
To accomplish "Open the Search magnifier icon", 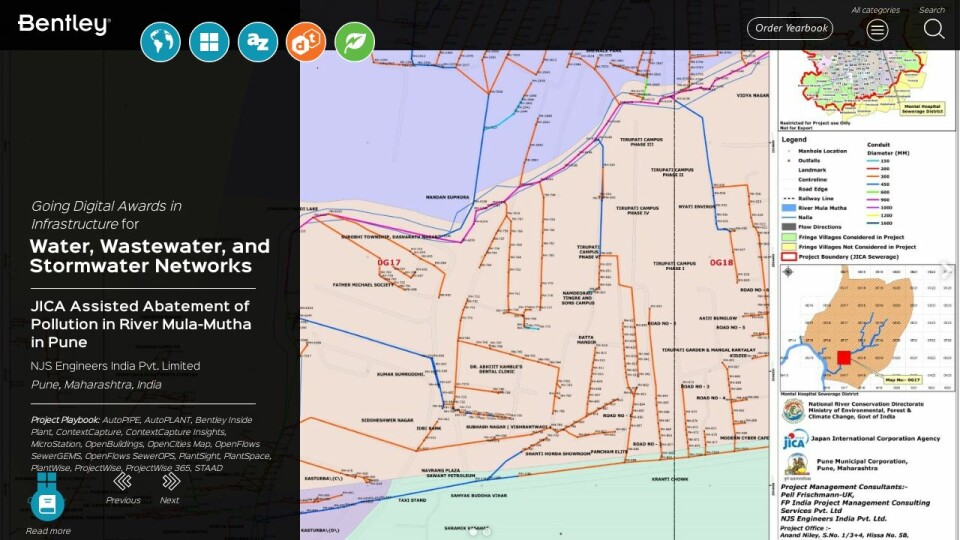I will point(934,29).
